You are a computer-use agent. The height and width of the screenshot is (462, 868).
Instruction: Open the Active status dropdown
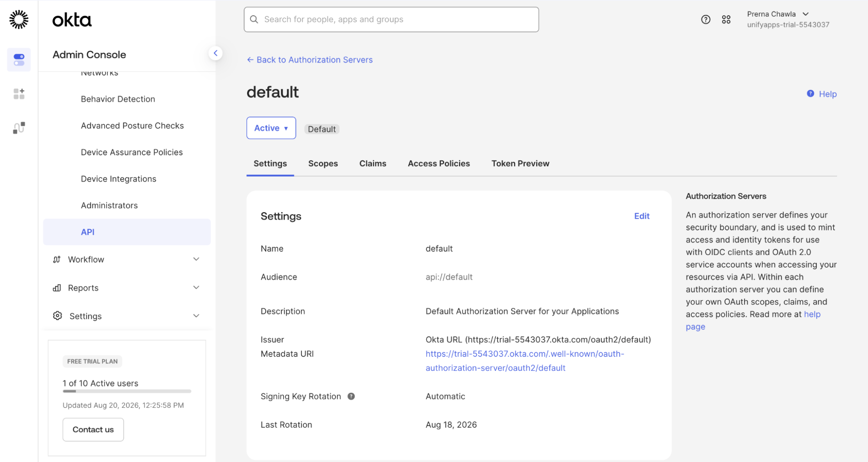click(x=271, y=128)
